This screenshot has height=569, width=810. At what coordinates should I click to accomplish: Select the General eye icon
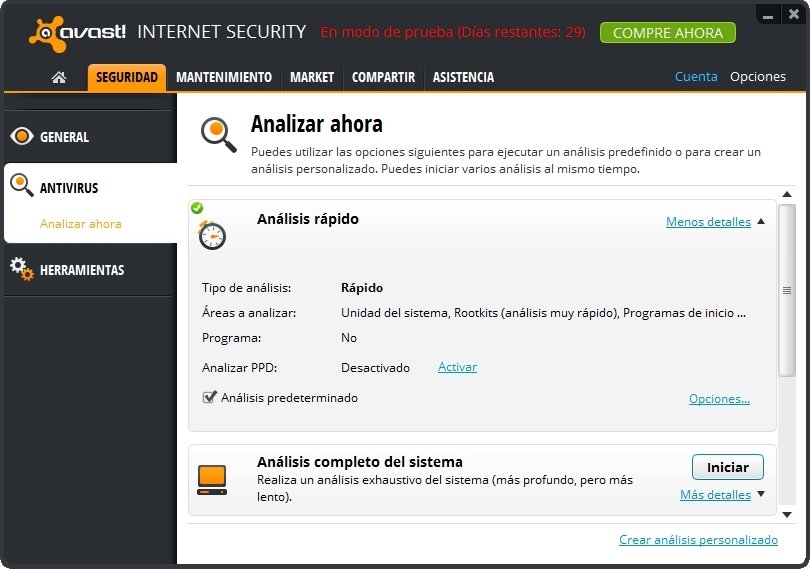(x=22, y=136)
